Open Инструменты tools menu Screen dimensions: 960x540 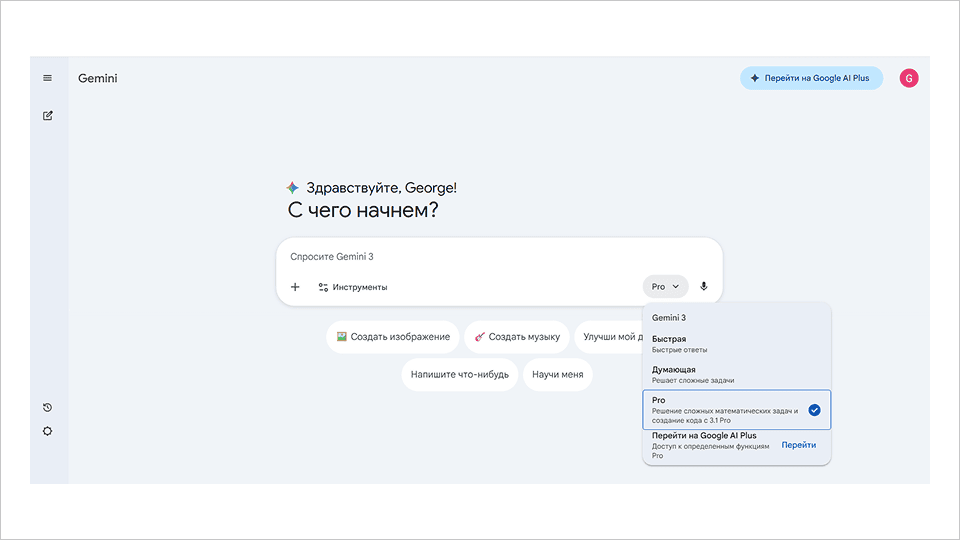point(353,287)
